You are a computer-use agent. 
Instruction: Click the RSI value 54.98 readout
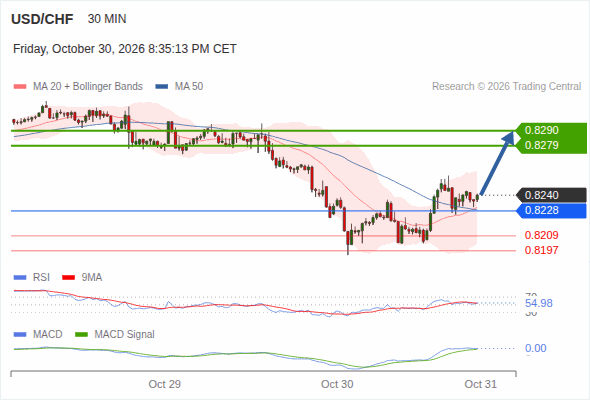click(x=538, y=303)
